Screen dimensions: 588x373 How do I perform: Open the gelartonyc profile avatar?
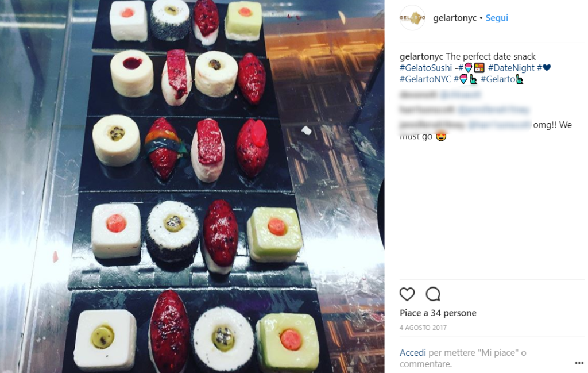click(412, 18)
